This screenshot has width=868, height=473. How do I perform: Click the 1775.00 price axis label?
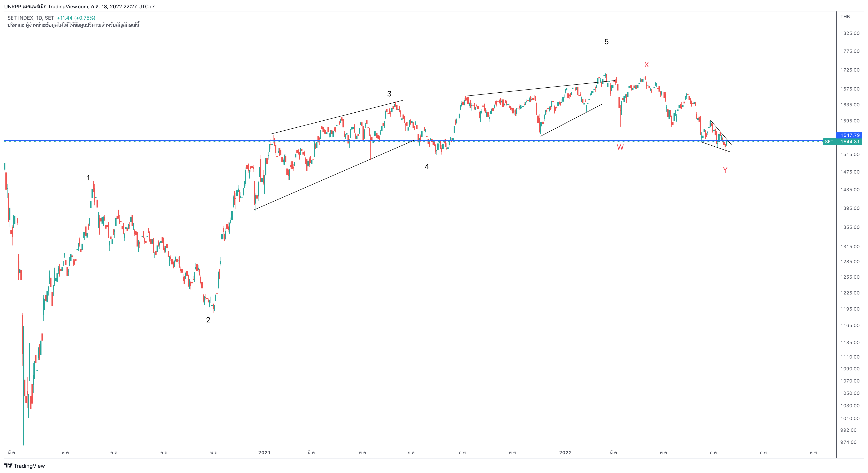point(850,51)
